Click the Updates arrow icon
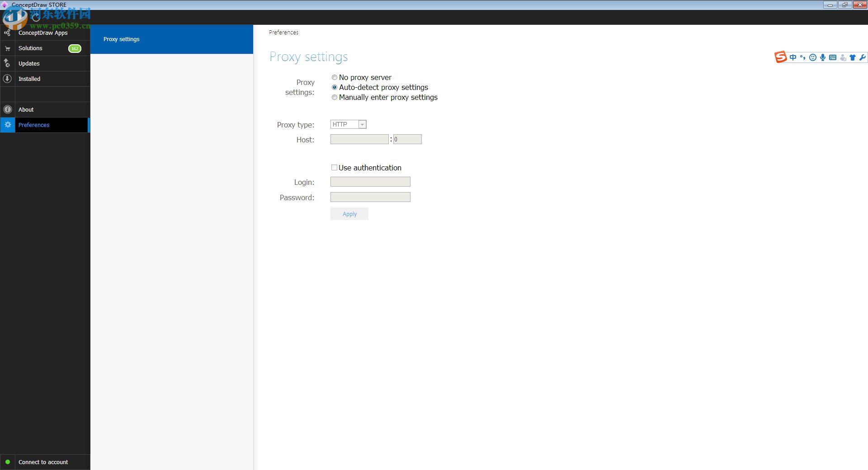This screenshot has height=470, width=868. click(7, 63)
